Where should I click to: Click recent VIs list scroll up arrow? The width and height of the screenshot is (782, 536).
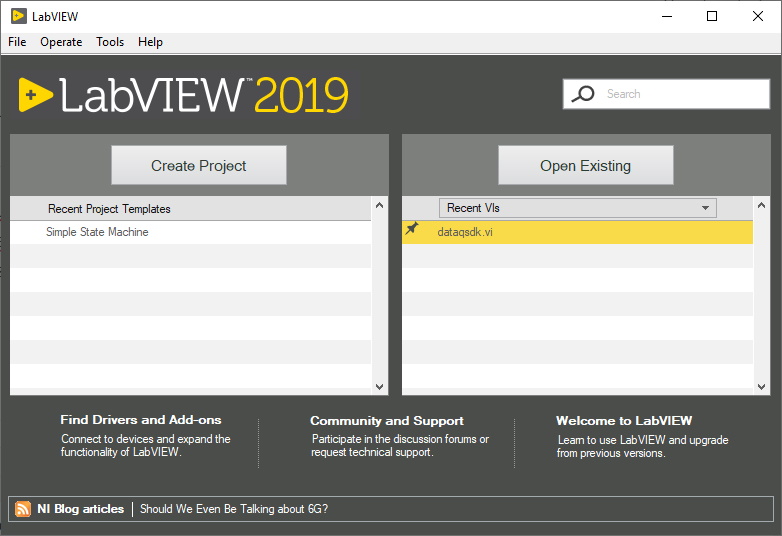(762, 205)
